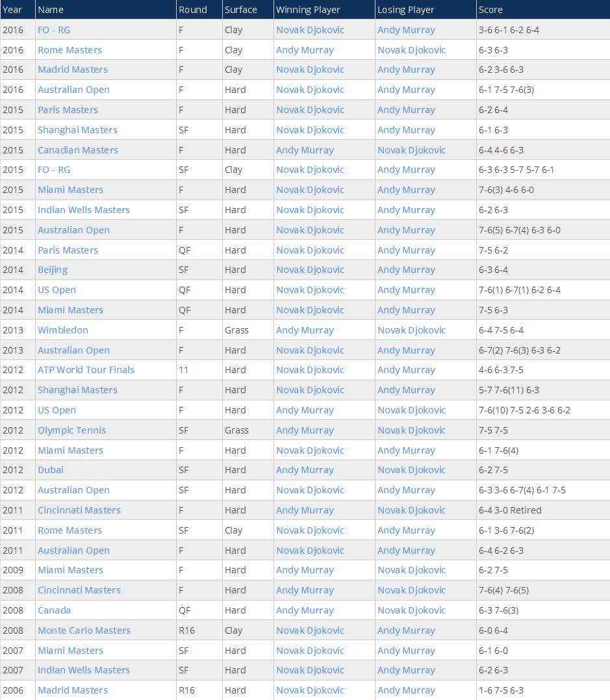Click Andy Murray winner in Wimbledon row
The width and height of the screenshot is (610, 700).
(x=305, y=330)
